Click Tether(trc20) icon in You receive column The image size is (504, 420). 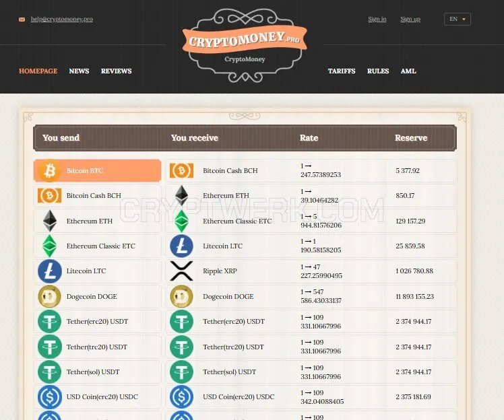(182, 347)
